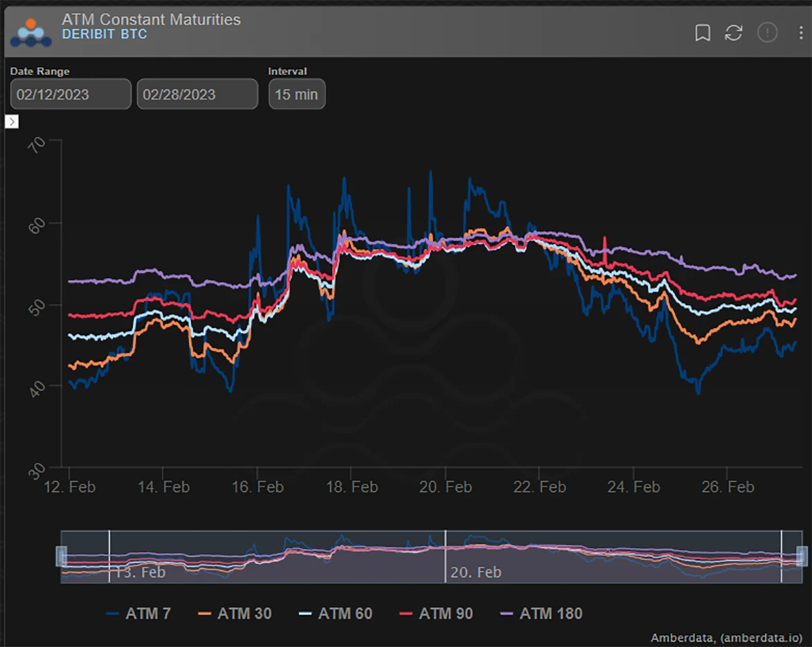Click the left range navigator handle

tap(61, 556)
